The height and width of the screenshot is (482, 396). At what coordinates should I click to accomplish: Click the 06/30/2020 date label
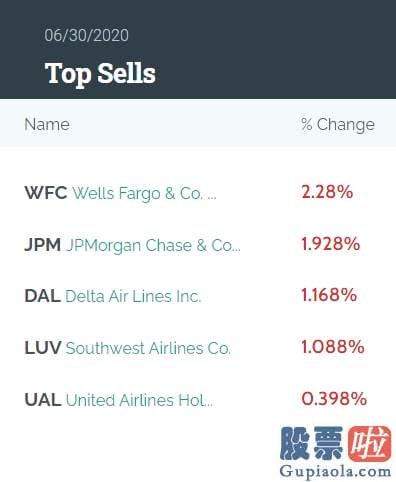[86, 36]
